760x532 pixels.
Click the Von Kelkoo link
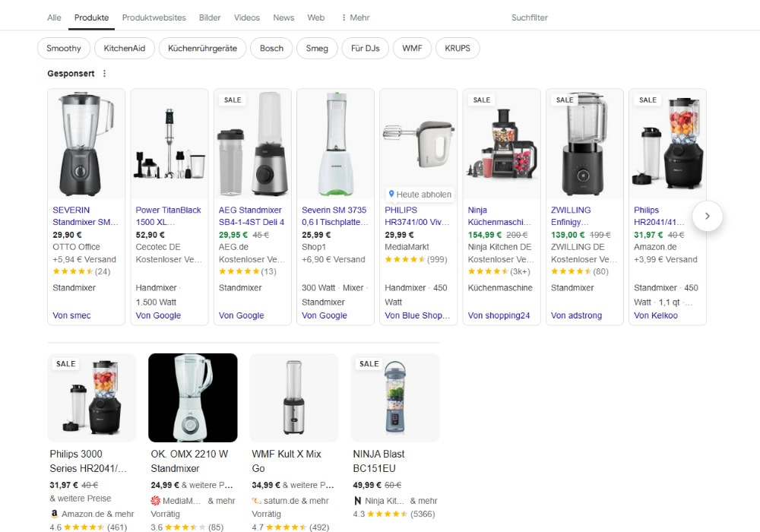coord(656,315)
